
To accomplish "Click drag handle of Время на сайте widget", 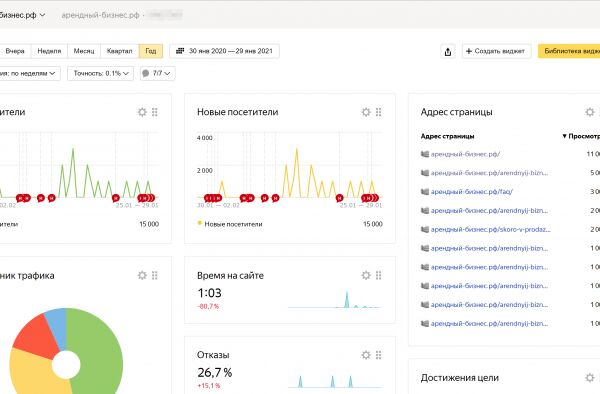I will (x=378, y=275).
